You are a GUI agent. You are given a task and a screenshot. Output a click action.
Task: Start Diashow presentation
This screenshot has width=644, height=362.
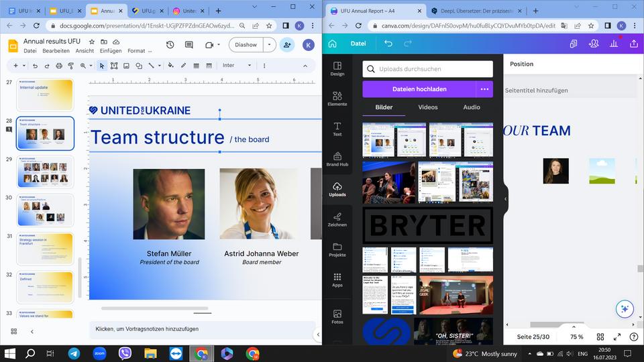(246, 45)
